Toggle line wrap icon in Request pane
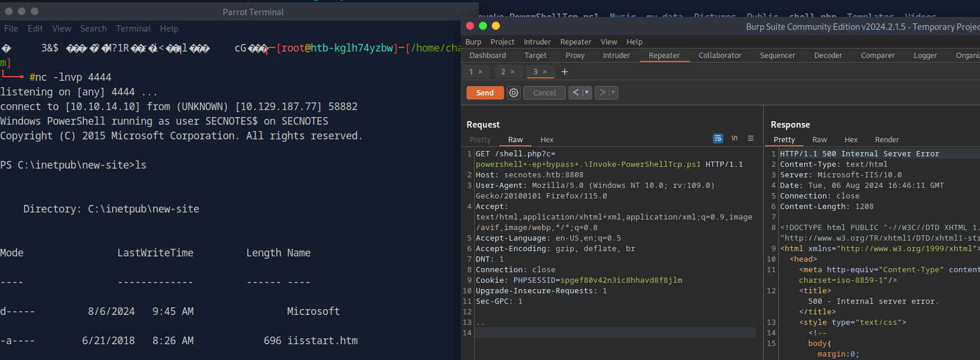Viewport: 980px width, 360px height. click(717, 138)
